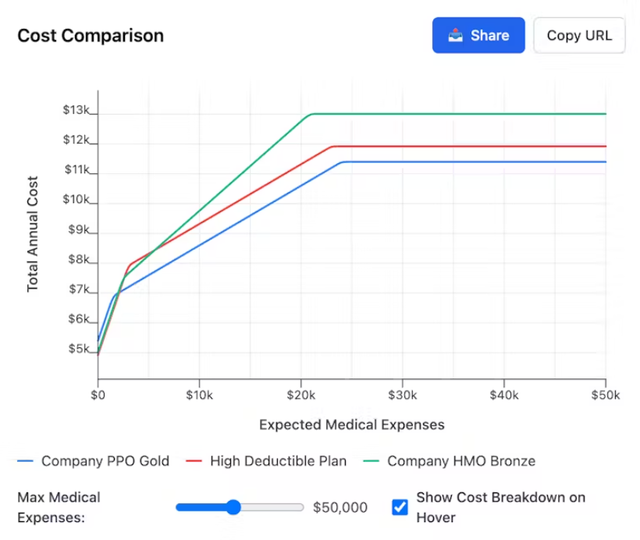Click the $50,000 slider value text
640x540 pixels.
click(x=340, y=507)
